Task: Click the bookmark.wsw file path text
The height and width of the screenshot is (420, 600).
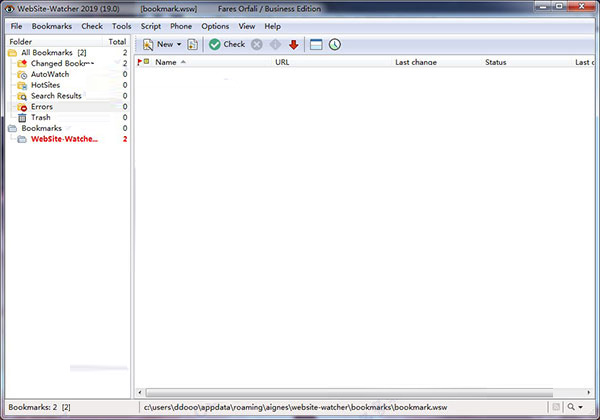Action: (295, 407)
